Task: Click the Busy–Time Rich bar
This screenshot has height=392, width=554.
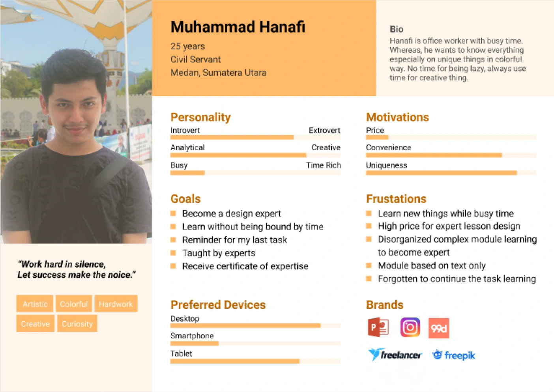Action: coord(255,173)
